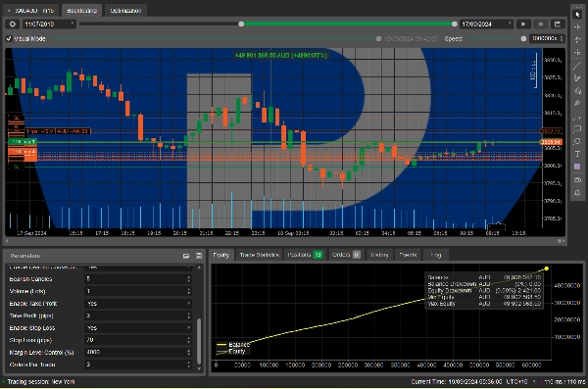Select the Andrews pitchfork tool
The image size is (588, 389).
coord(577,103)
